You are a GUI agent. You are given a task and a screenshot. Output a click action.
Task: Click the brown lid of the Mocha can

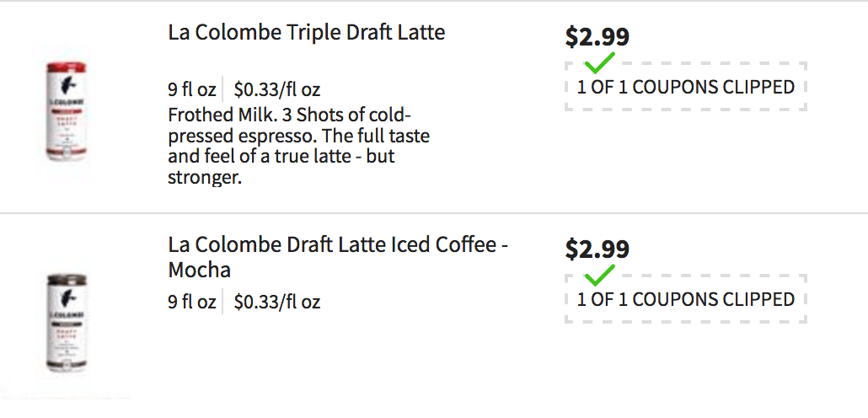point(67,278)
